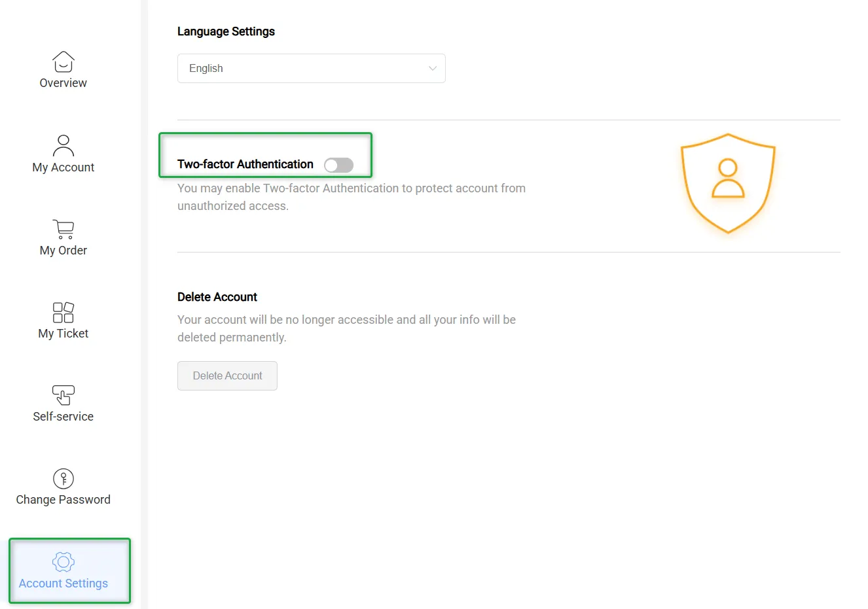Open My Order via the cart icon

[x=63, y=229]
